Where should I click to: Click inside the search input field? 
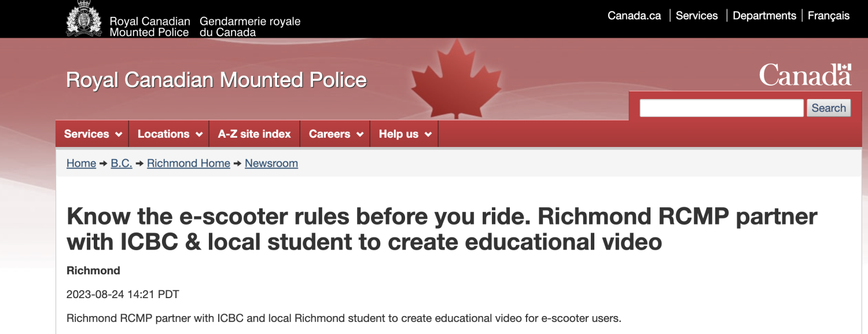(x=720, y=108)
